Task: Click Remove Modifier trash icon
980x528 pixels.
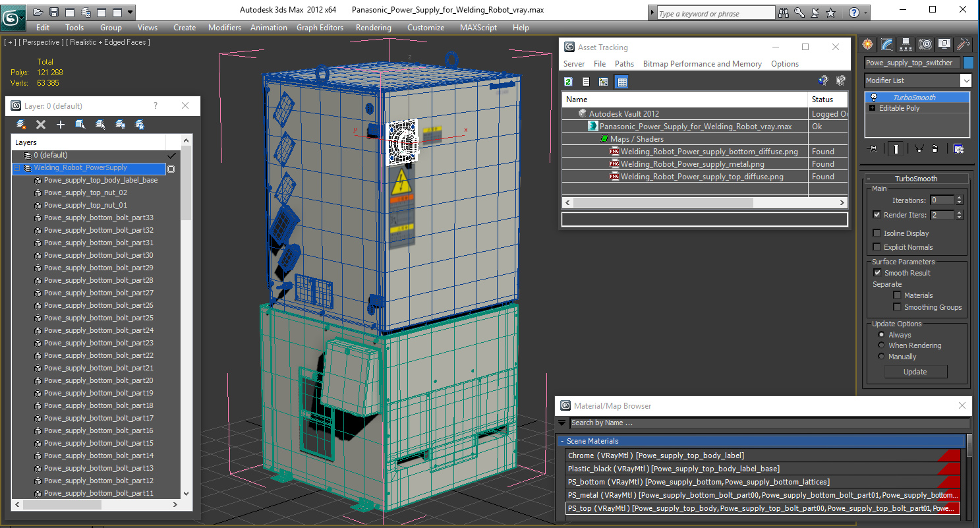Action: click(935, 149)
